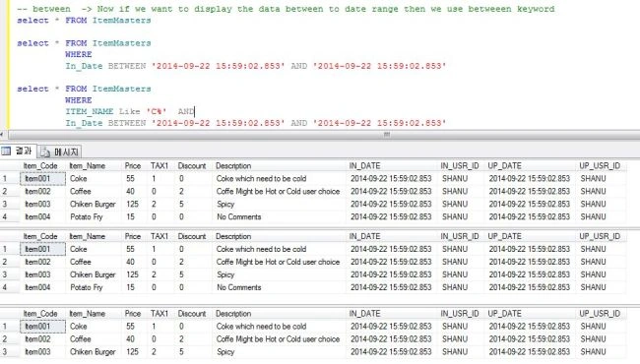Select row number 1 header in bottom result grid
The width and height of the screenshot is (640, 364).
[x=9, y=326]
